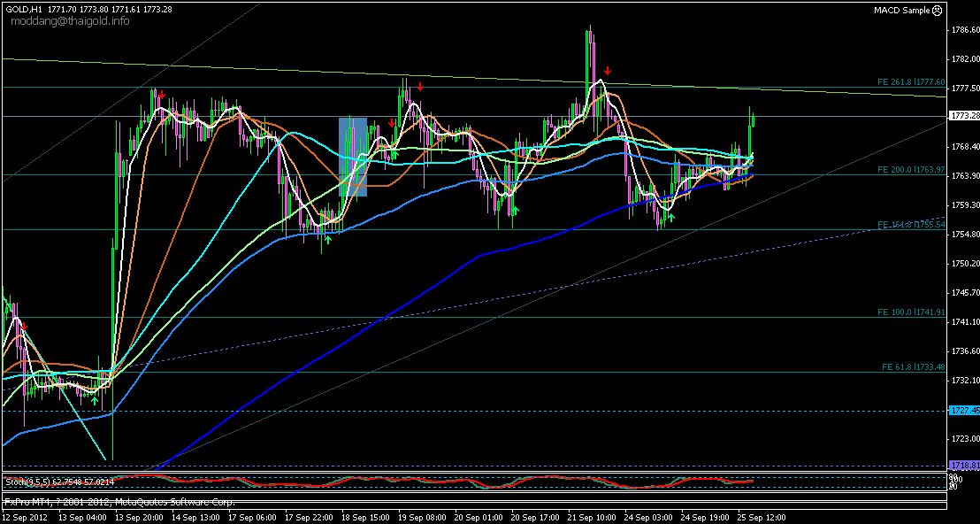Click the FE 261.8 Fibonacci level label
Screen dimensions: 980x524
pos(910,81)
